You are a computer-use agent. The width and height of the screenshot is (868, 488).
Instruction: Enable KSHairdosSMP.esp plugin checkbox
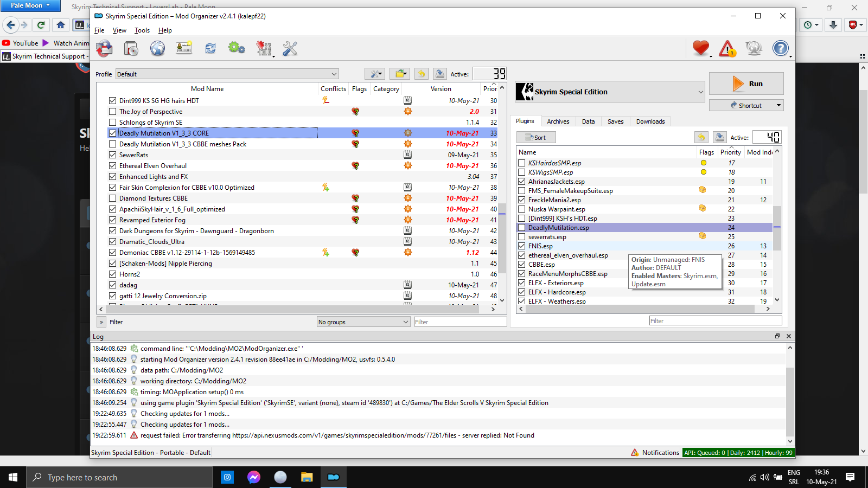(521, 163)
